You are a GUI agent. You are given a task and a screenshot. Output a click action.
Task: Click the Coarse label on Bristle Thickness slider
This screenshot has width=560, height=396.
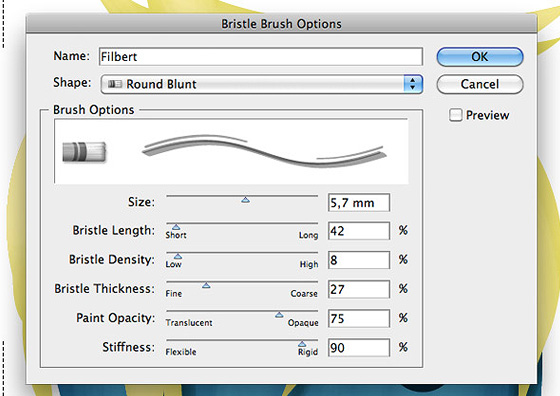(304, 294)
